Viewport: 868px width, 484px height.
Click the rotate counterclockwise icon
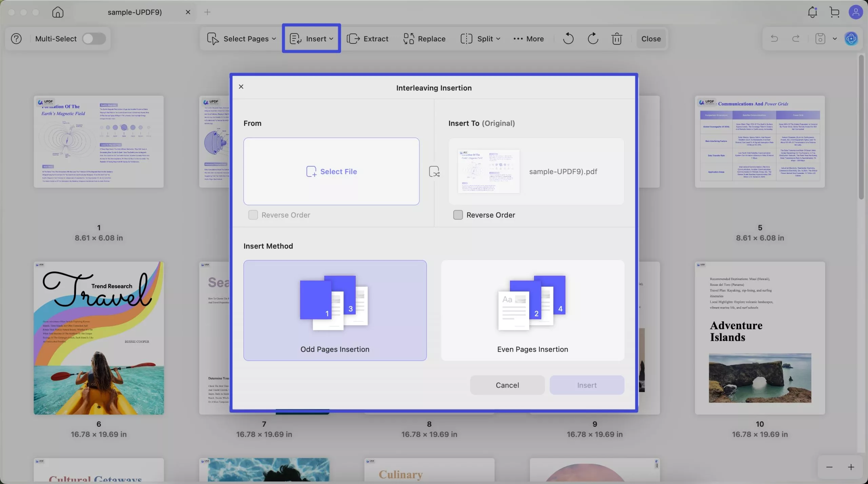point(568,39)
